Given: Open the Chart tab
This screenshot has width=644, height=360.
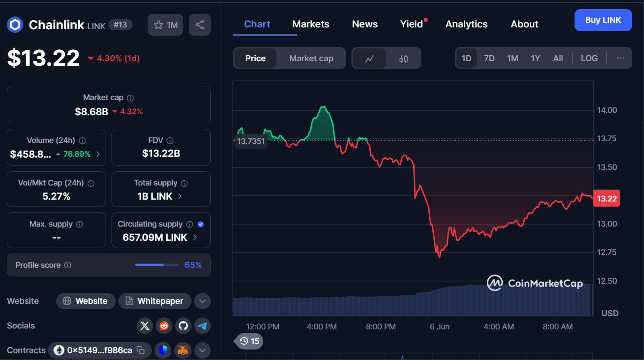Looking at the screenshot, I should (x=257, y=24).
